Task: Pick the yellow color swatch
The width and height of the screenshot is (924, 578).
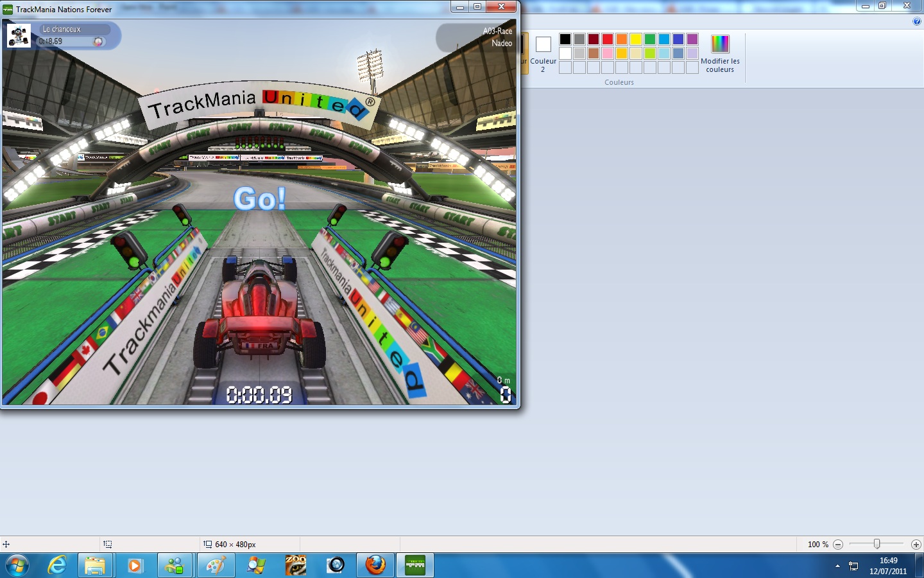Action: point(636,39)
